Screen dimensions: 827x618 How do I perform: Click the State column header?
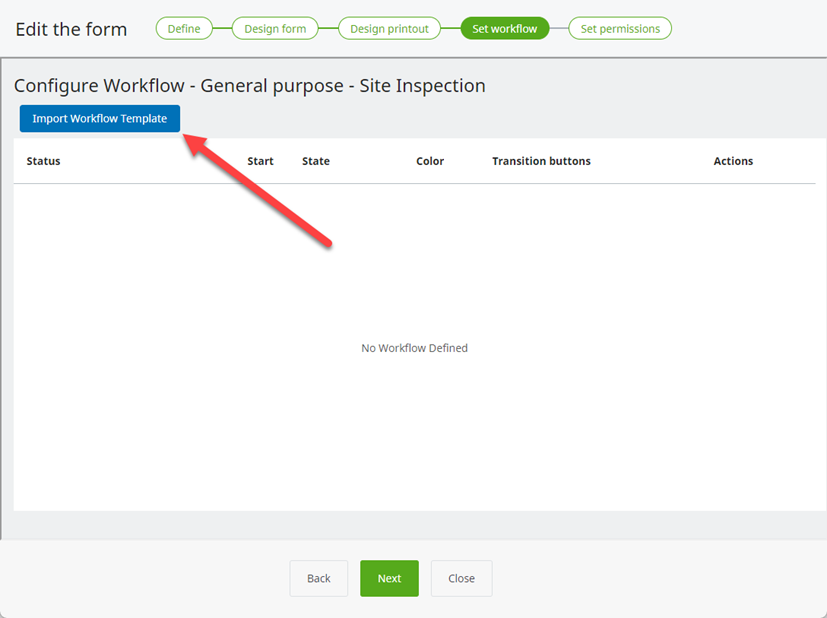(x=316, y=161)
